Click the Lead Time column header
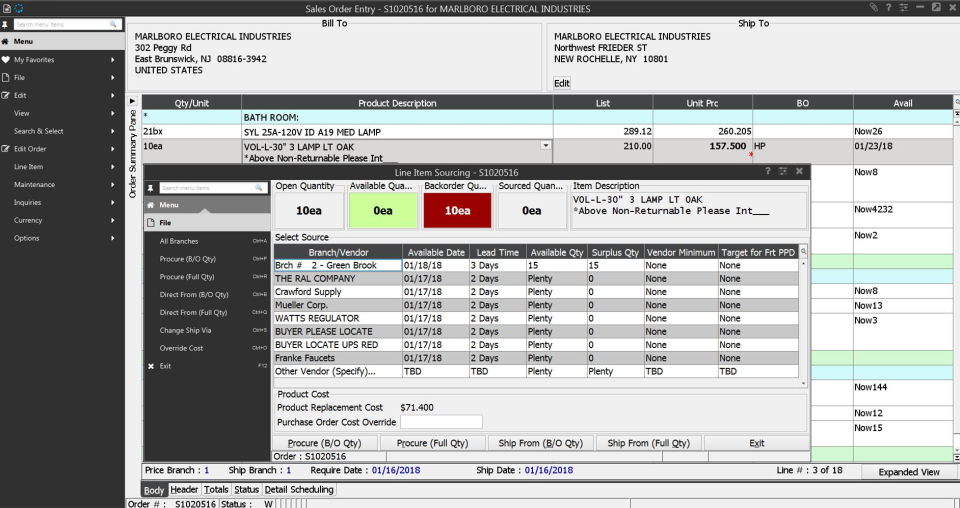The image size is (960, 508). click(x=497, y=252)
